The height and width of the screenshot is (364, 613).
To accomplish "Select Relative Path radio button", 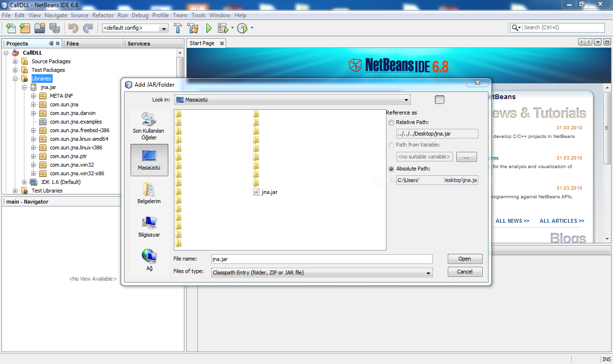I will click(391, 122).
